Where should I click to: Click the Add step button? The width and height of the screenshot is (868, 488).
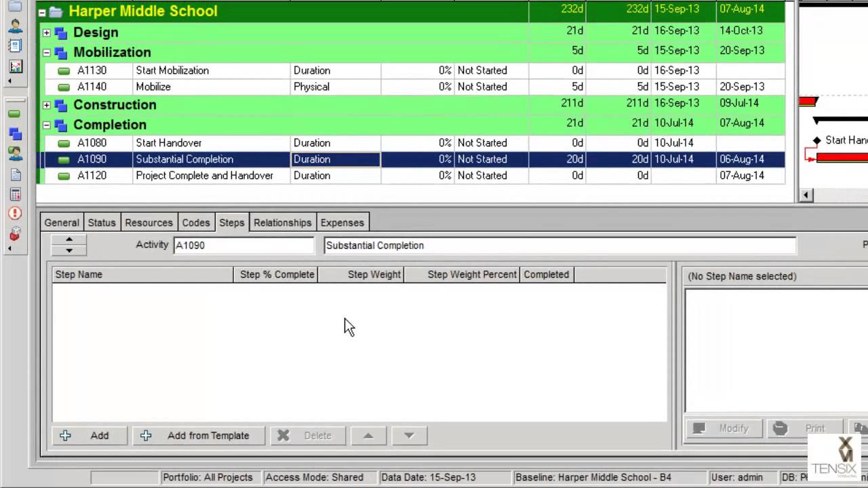point(90,436)
